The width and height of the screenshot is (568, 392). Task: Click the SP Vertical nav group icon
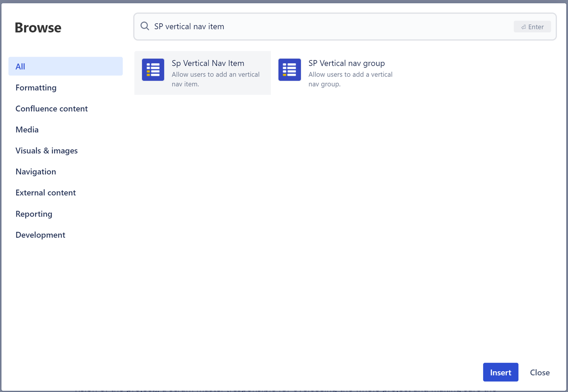tap(290, 70)
